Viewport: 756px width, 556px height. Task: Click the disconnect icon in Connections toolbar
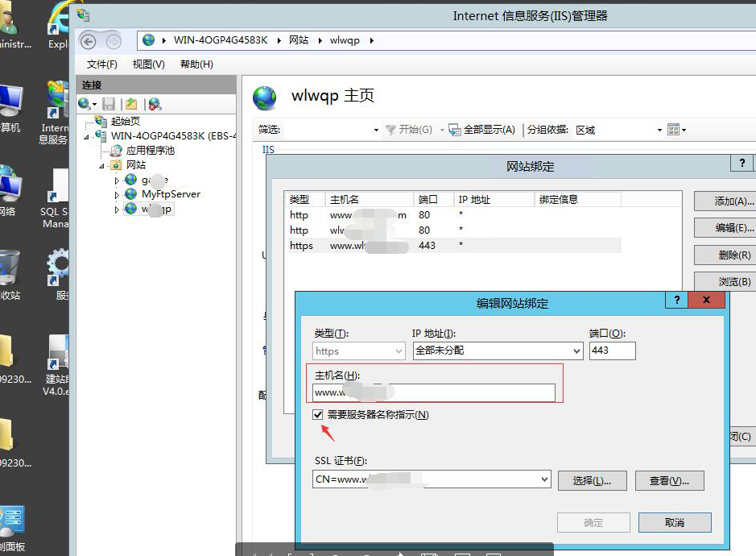[x=155, y=104]
